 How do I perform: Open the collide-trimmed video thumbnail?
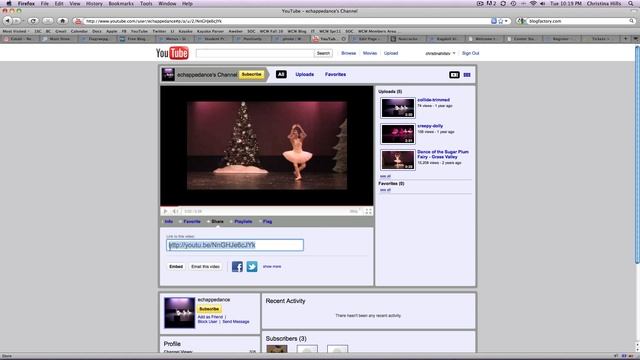398,108
